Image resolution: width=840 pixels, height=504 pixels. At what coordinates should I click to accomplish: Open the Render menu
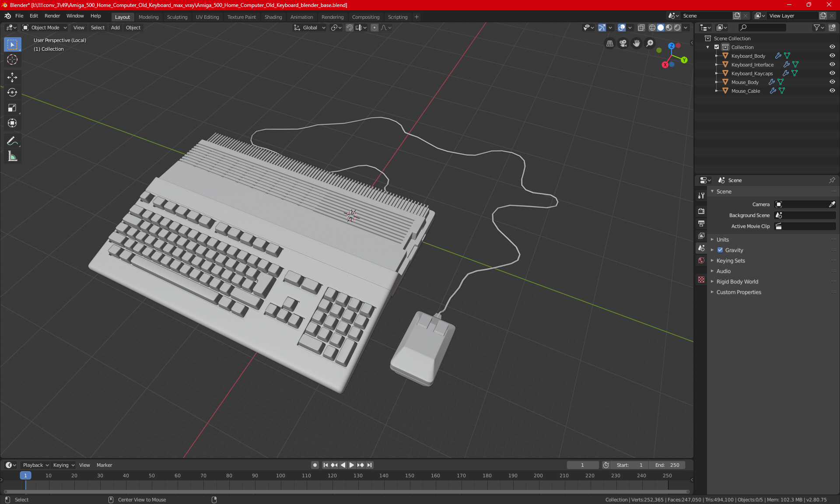coord(52,16)
